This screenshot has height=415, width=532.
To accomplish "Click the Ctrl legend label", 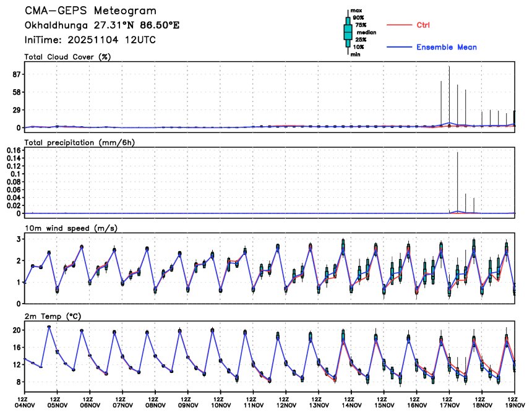I will pyautogui.click(x=423, y=25).
